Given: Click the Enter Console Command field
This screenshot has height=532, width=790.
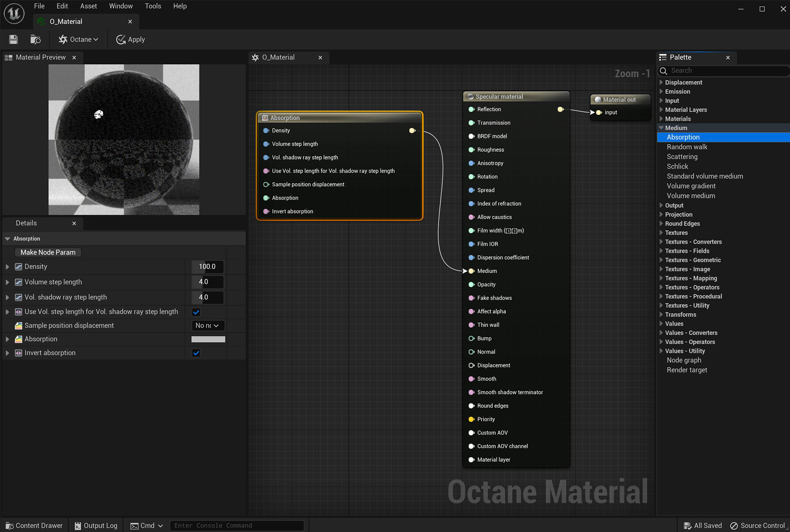Looking at the screenshot, I should tap(237, 525).
